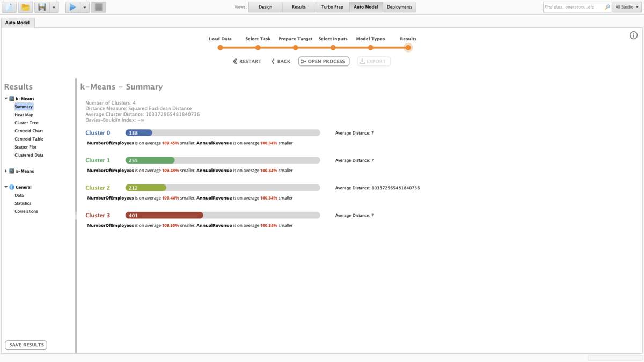The image size is (644, 362).
Task: Switch to the Deployments view
Action: [399, 7]
